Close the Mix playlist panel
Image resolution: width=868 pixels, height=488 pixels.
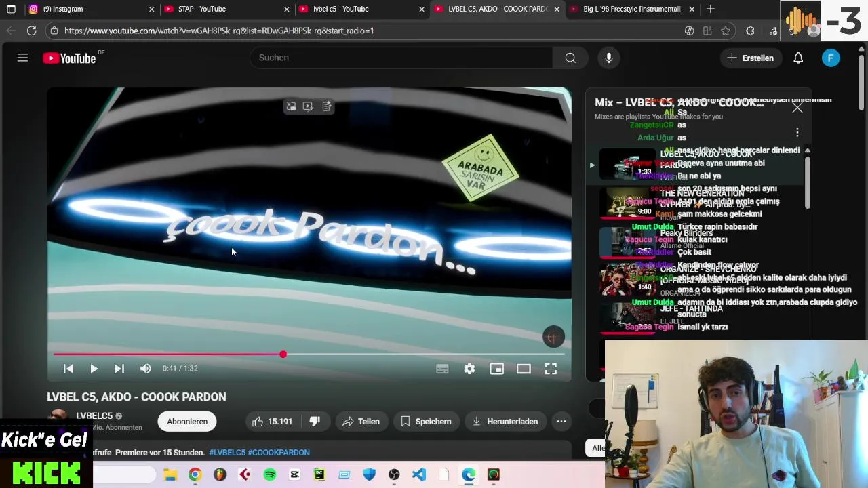[797, 108]
